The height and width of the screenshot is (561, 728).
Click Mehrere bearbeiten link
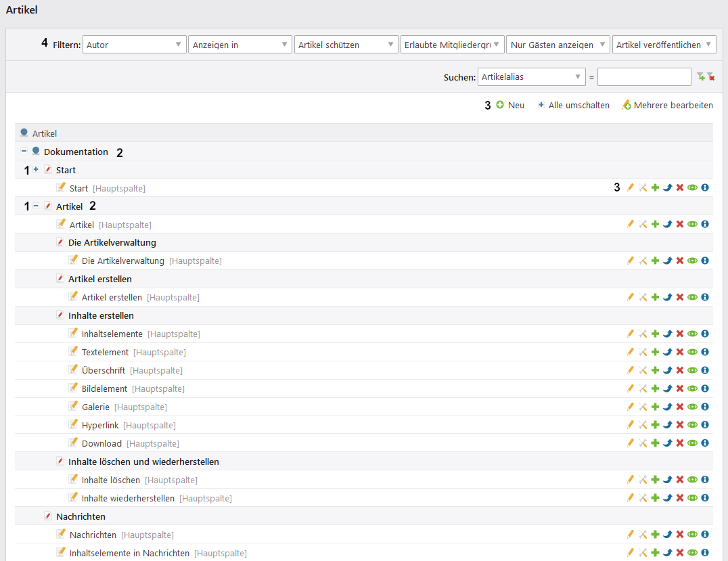coord(667,105)
